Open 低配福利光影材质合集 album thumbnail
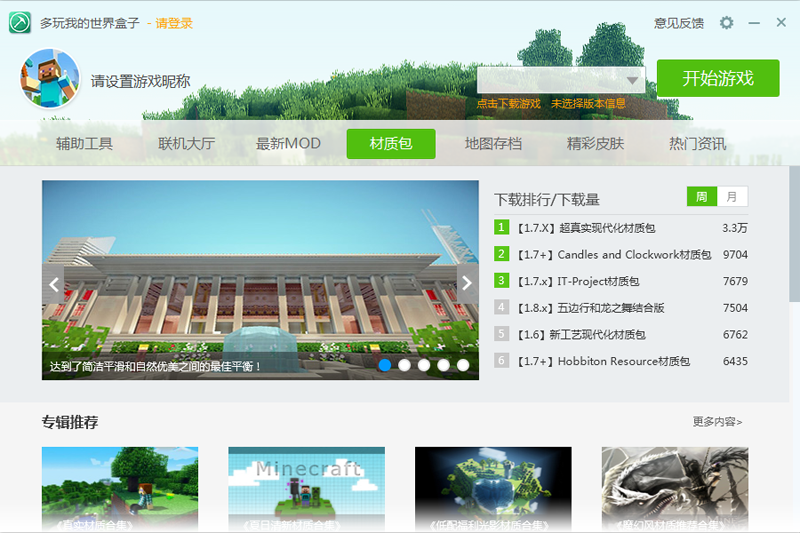 tap(493, 489)
